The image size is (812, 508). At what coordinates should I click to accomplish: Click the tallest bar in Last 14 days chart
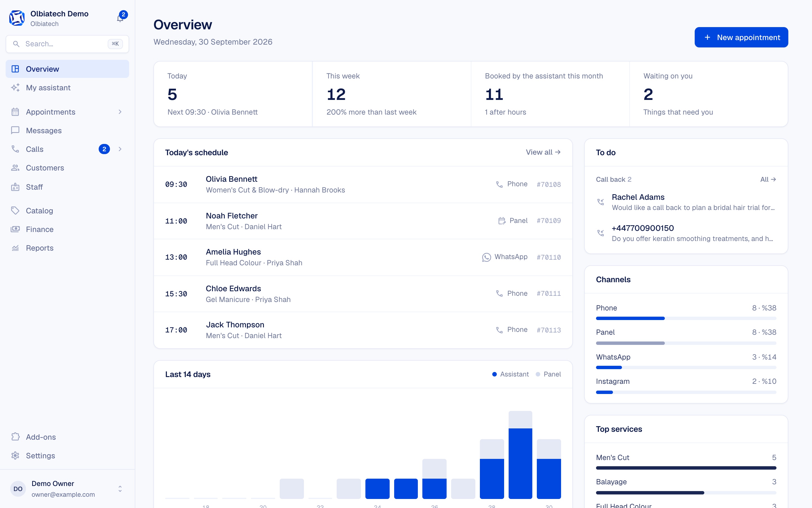(x=520, y=455)
